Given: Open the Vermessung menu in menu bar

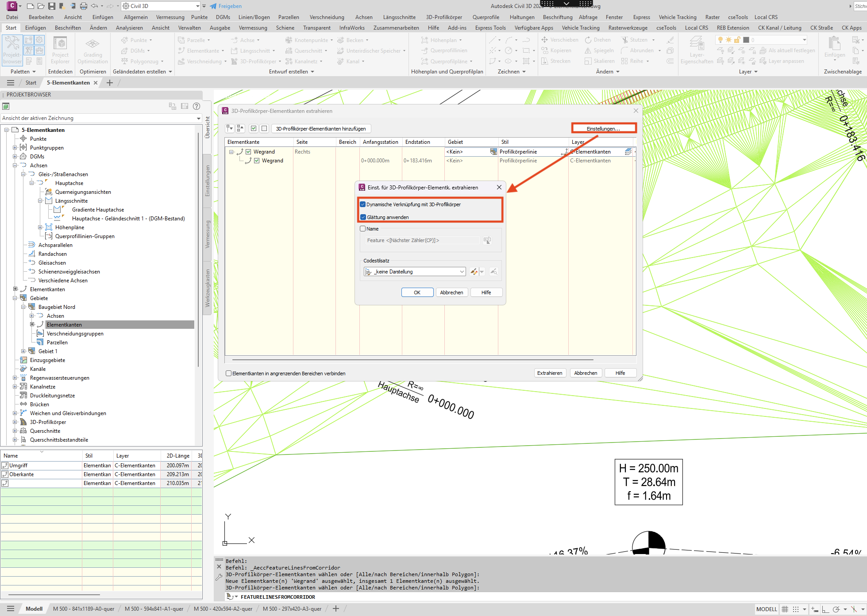Looking at the screenshot, I should click(x=170, y=17).
